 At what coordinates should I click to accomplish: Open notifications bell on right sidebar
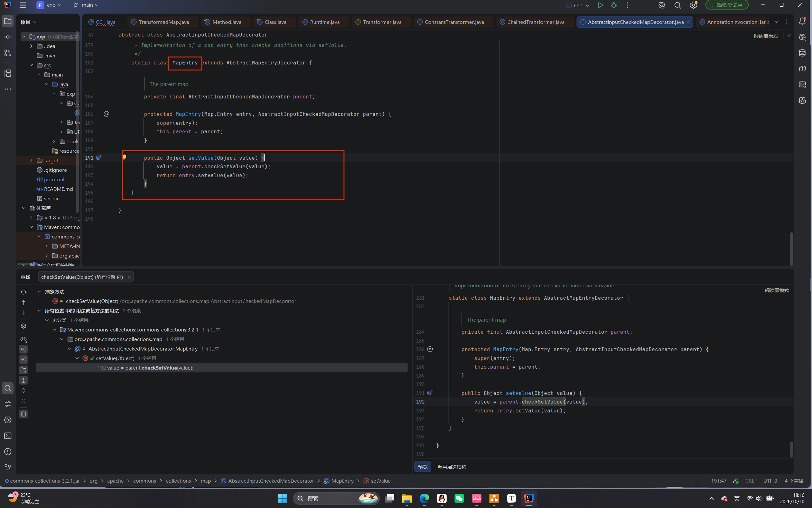tap(802, 21)
